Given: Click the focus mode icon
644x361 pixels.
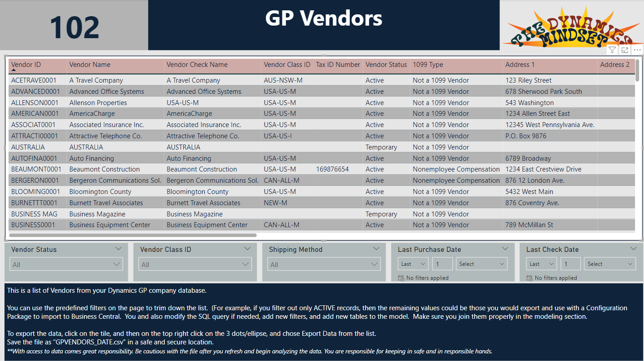Looking at the screenshot, I should pyautogui.click(x=625, y=50).
